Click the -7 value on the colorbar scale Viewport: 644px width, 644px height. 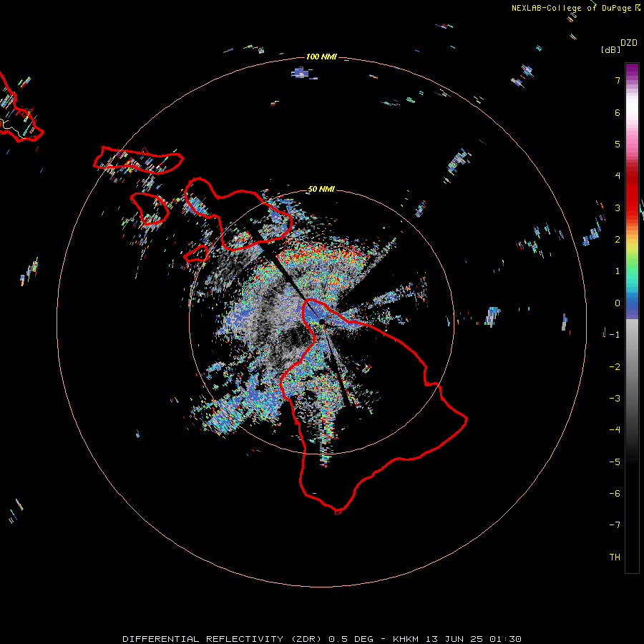point(615,525)
